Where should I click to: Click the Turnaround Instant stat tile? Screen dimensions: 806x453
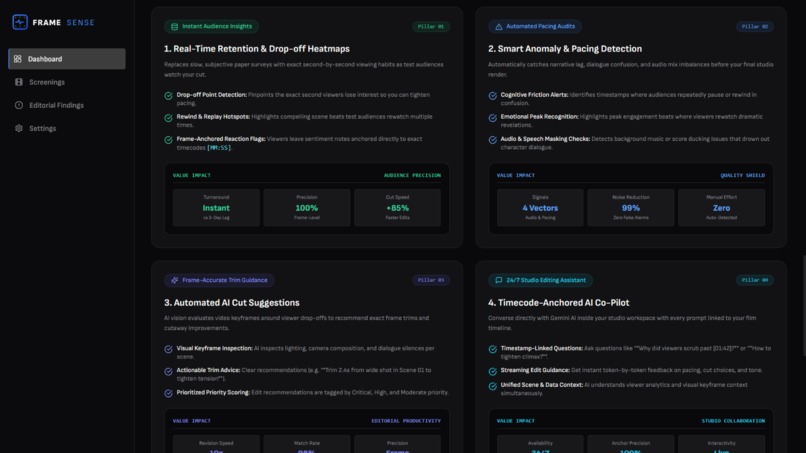216,208
